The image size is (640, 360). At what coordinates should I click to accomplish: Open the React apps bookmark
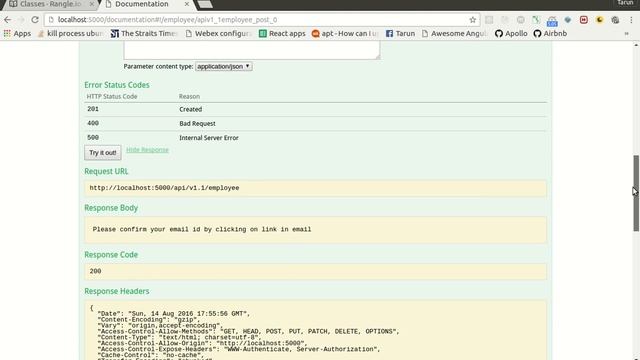pyautogui.click(x=282, y=33)
